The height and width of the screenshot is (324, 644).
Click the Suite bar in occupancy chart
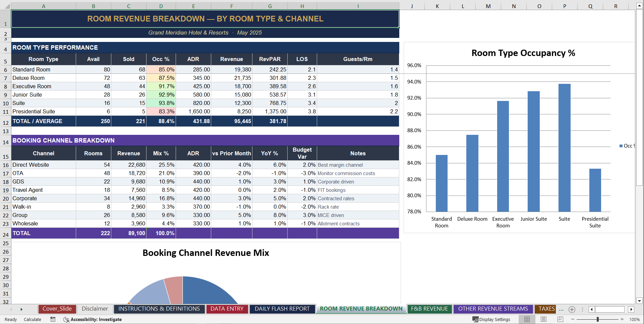click(564, 148)
